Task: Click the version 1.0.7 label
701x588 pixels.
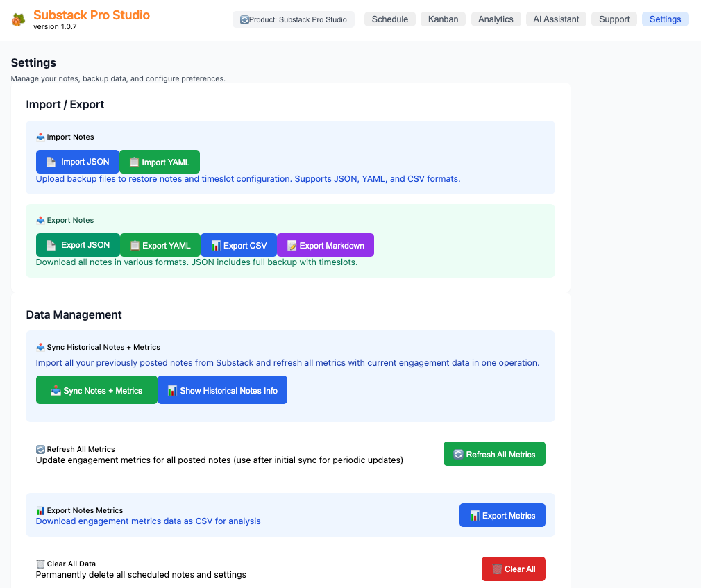Action: [55, 27]
